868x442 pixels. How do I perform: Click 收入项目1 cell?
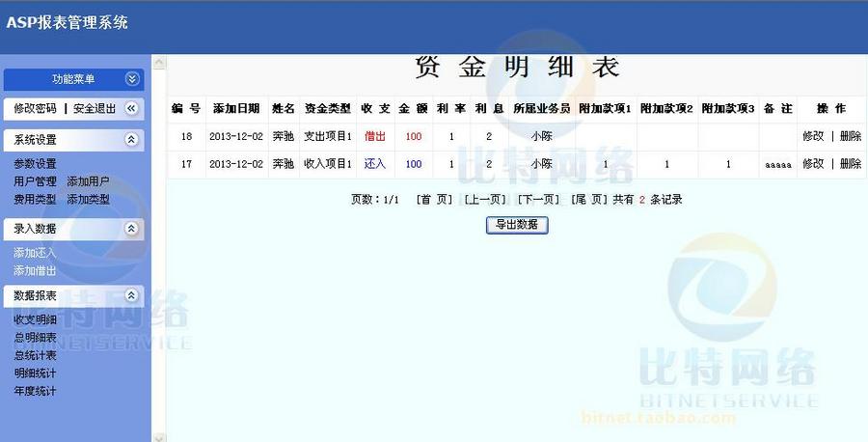(328, 163)
